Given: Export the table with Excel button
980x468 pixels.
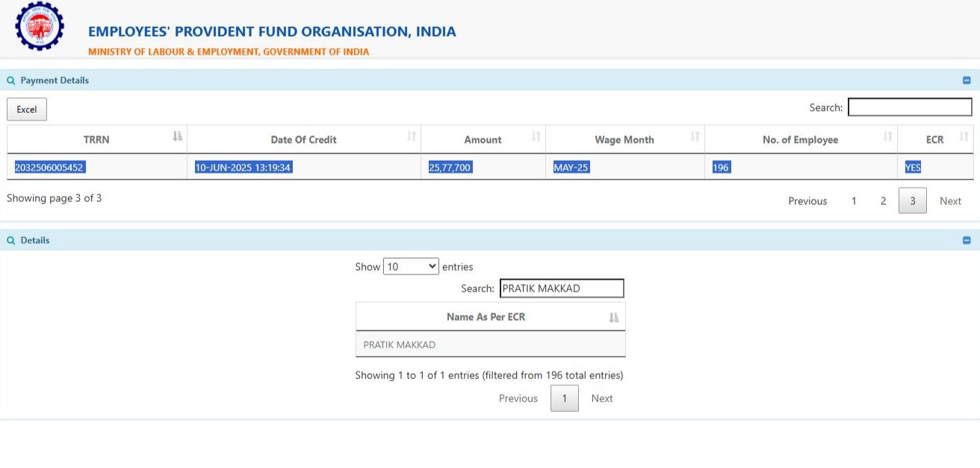Looking at the screenshot, I should click(x=27, y=109).
